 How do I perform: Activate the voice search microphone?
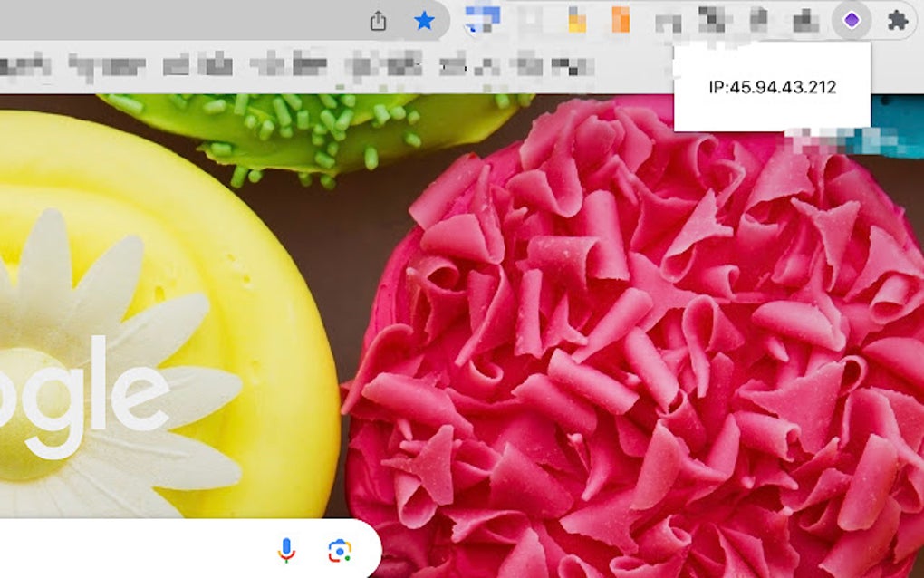285,548
